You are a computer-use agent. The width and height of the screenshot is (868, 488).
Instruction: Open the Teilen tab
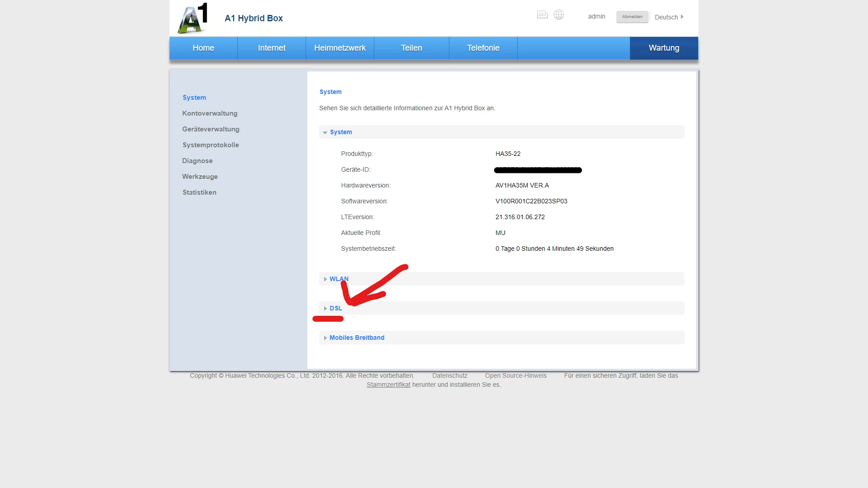[411, 48]
